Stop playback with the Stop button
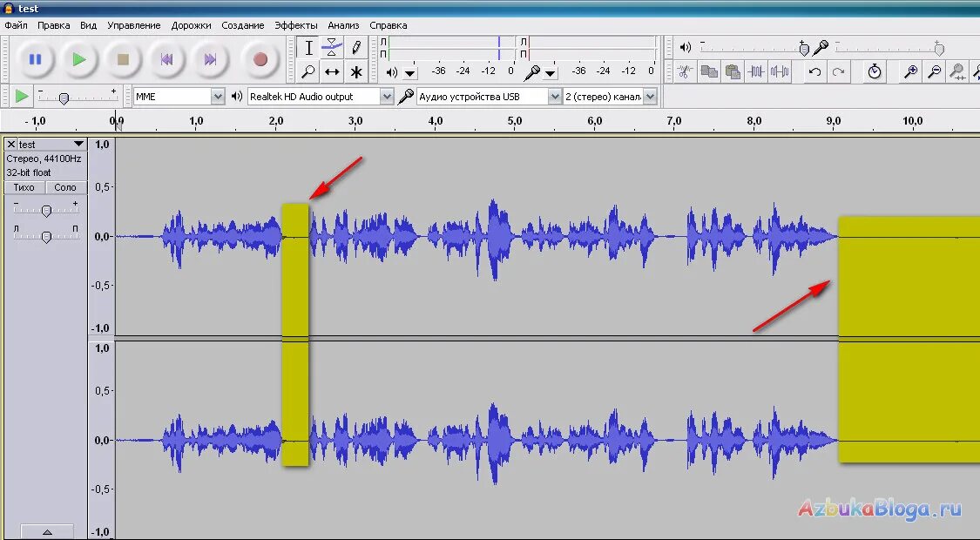 [123, 59]
